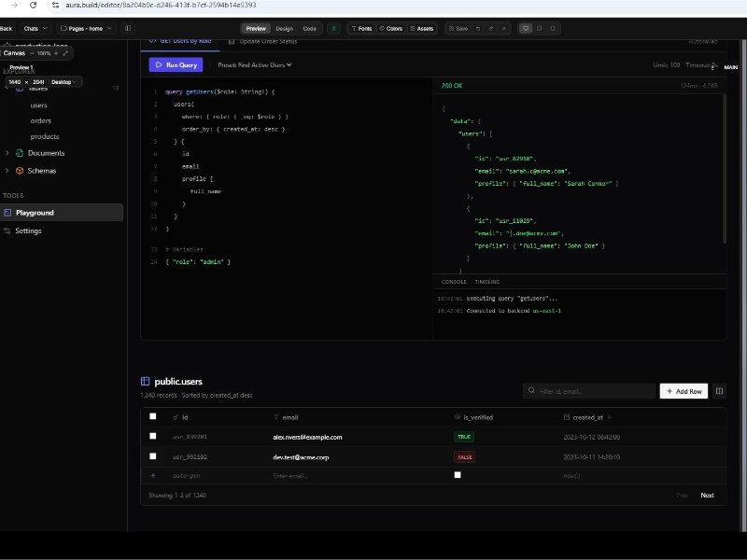Switch to the Design tab
The width and height of the screenshot is (747, 560).
tap(284, 29)
